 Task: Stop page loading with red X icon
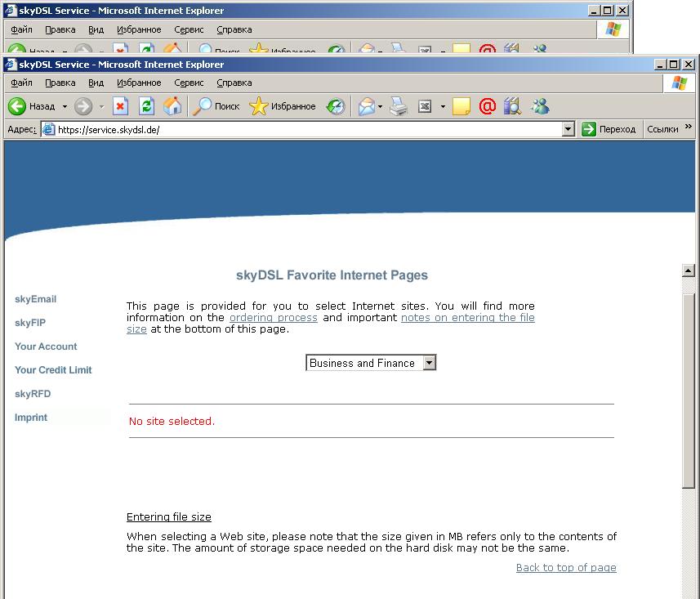coord(120,106)
